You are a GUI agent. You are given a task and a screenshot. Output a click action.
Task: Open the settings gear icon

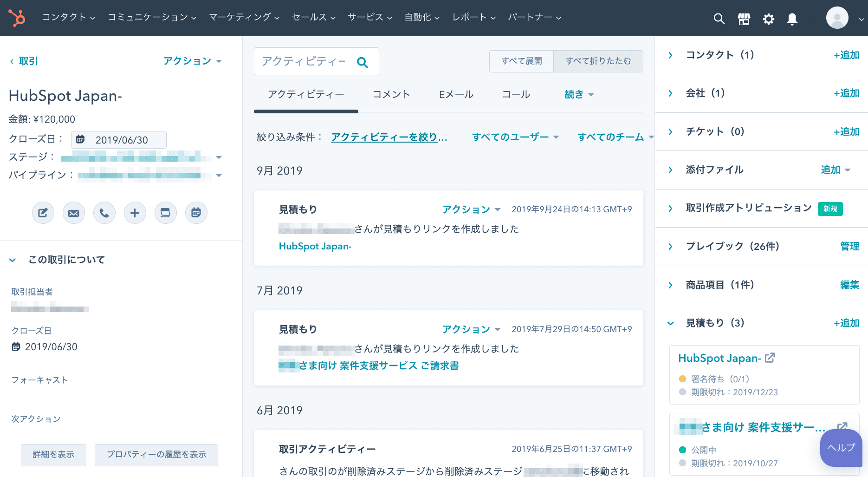pos(769,19)
